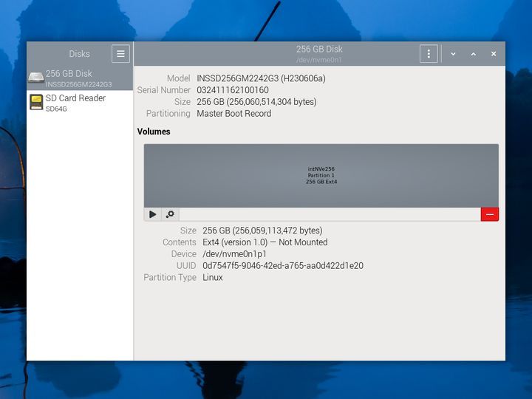This screenshot has width=532, height=399.
Task: Mount the selected partition with play button
Action: (x=153, y=214)
